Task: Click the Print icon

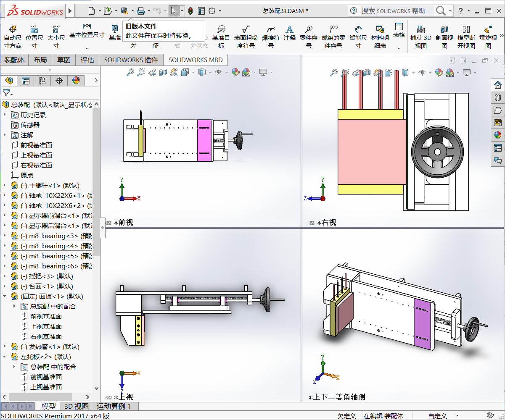Action: pos(141,10)
